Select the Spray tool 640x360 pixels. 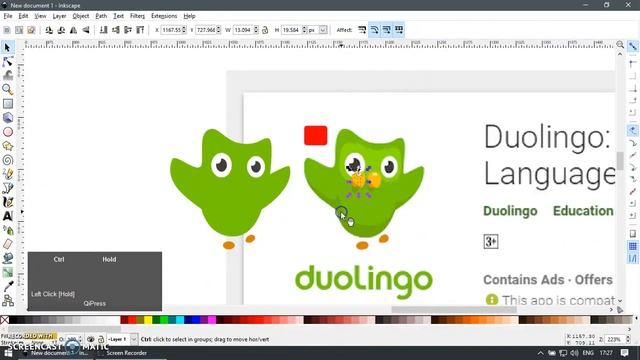[7, 230]
